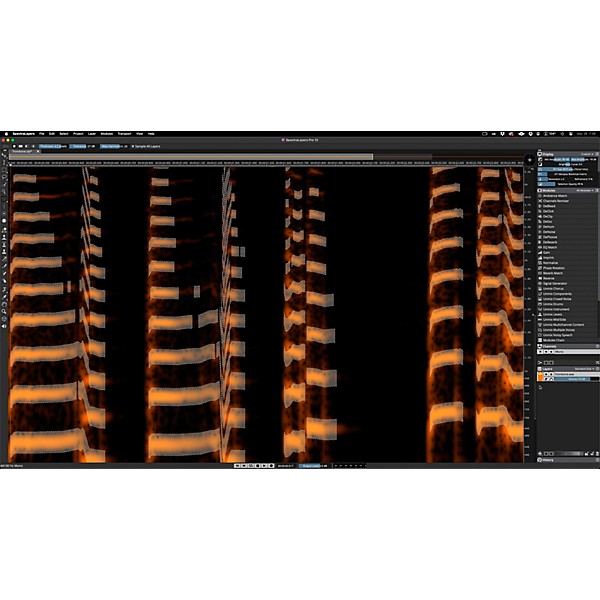Open the DePlosive module
Screen dimensions: 600x600
pyautogui.click(x=550, y=237)
